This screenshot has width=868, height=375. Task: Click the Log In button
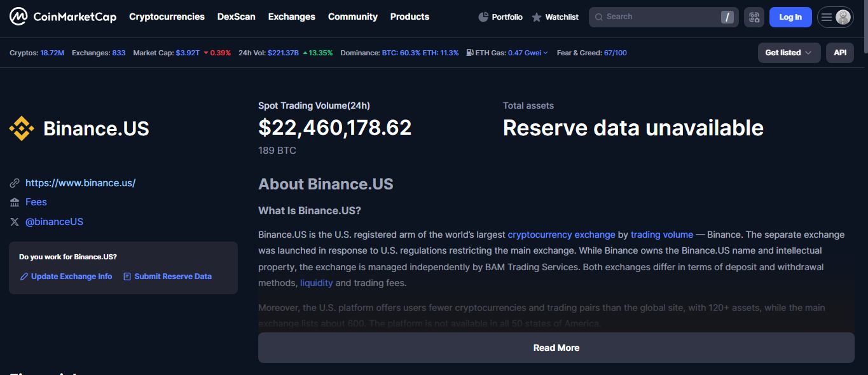790,17
